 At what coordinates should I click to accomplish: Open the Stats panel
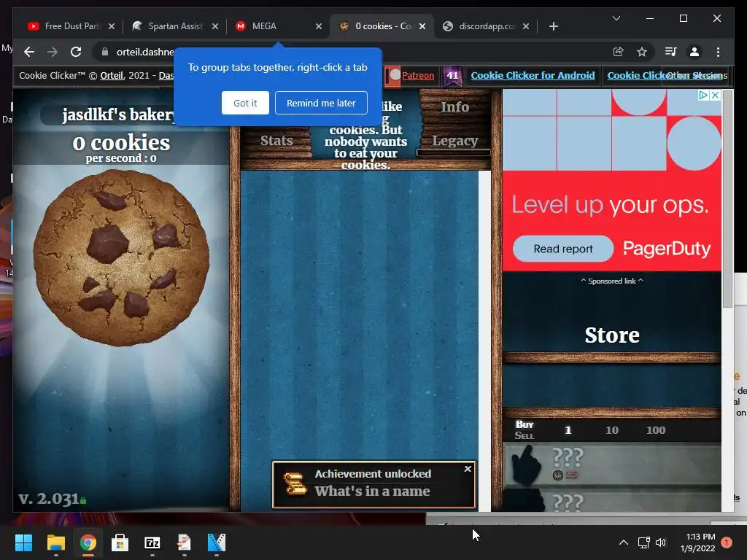pyautogui.click(x=276, y=141)
